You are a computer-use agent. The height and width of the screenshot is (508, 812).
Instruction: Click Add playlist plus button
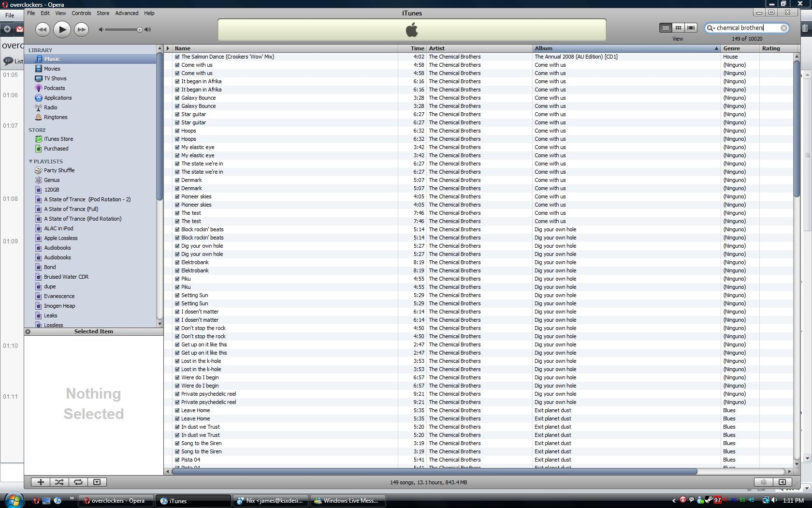point(41,482)
